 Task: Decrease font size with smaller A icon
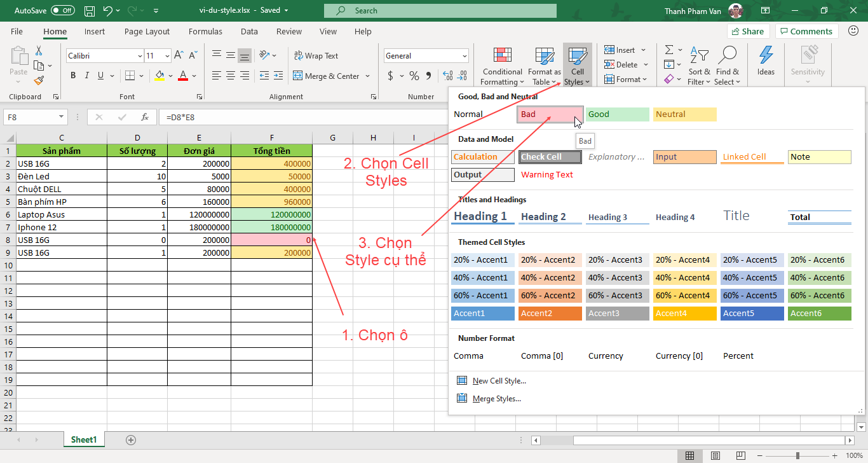(192, 55)
